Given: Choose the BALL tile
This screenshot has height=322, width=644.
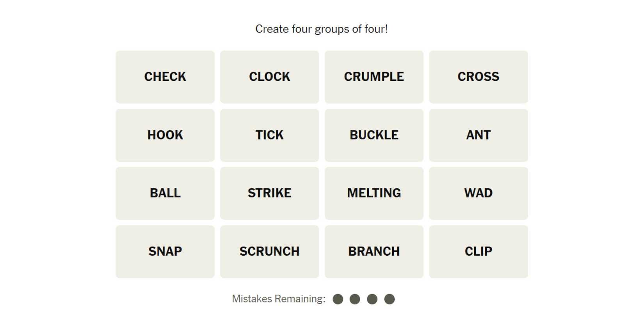Looking at the screenshot, I should [165, 193].
